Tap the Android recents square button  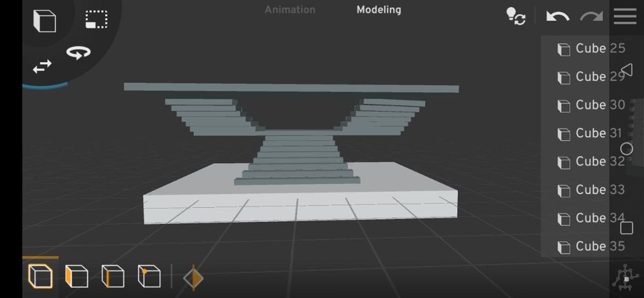coord(627,228)
